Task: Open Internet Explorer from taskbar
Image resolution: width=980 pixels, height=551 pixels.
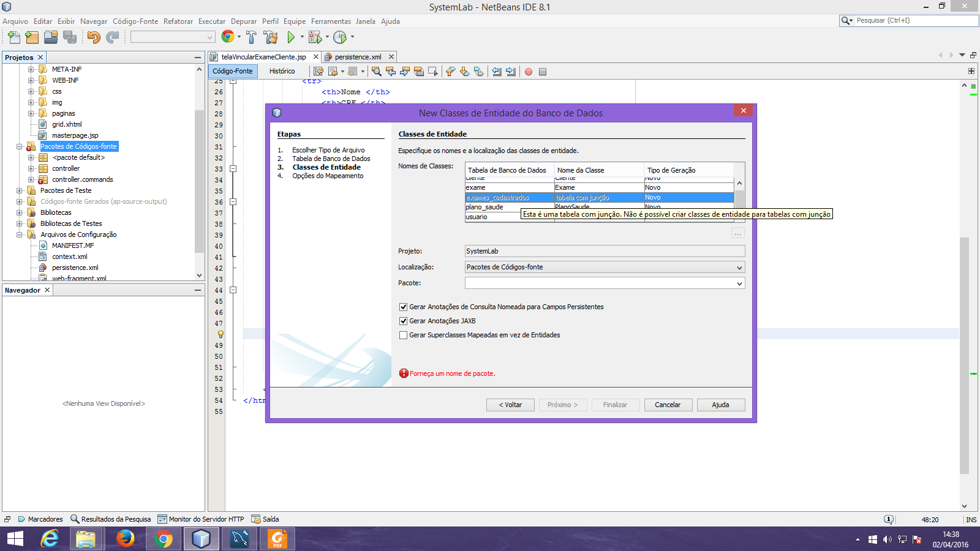Action: 50,539
